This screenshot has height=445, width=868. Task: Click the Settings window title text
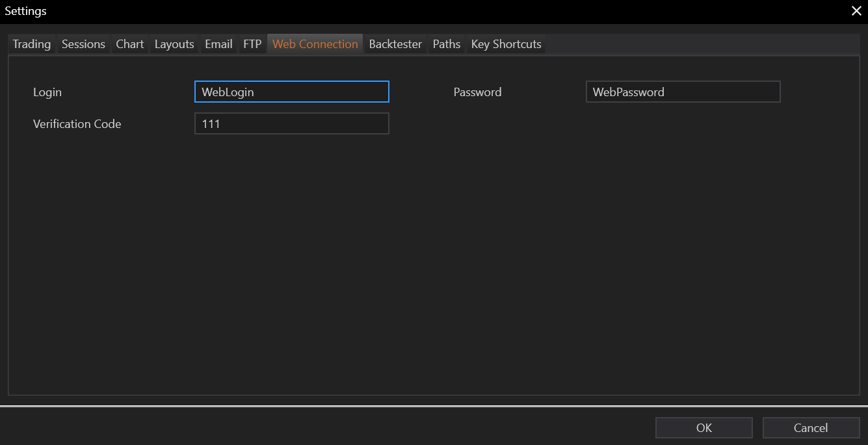(x=26, y=11)
